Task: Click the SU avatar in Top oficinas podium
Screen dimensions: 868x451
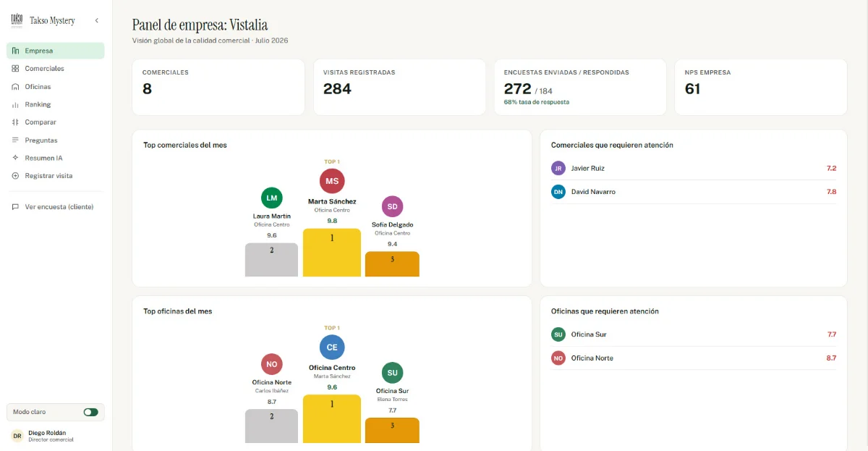Action: pos(392,373)
